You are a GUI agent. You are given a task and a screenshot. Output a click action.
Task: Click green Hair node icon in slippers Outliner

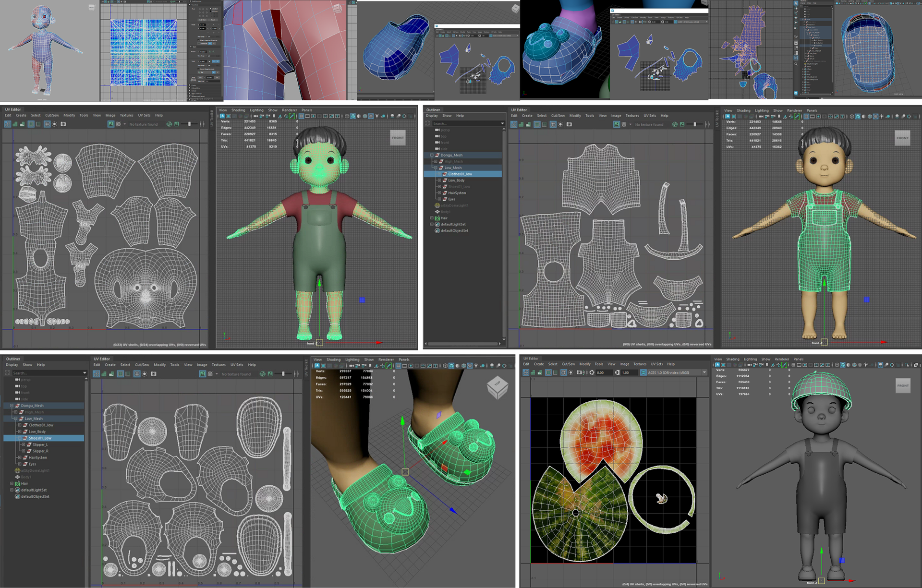18,483
